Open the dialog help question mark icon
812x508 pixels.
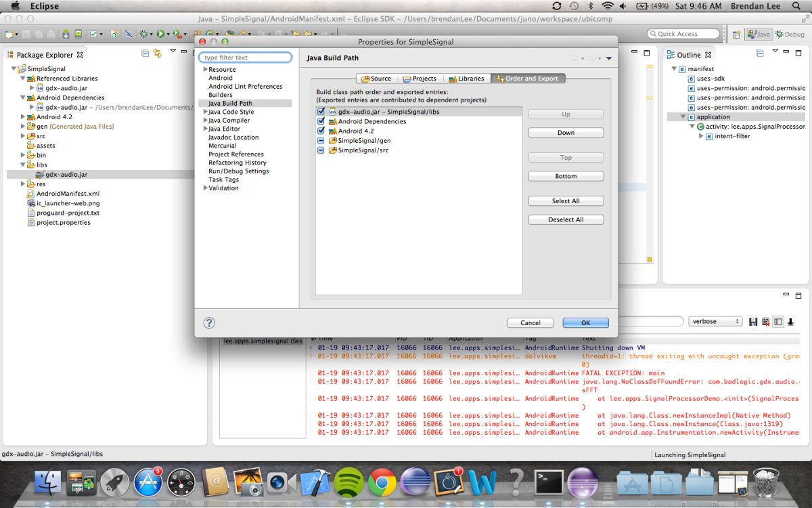coord(209,323)
